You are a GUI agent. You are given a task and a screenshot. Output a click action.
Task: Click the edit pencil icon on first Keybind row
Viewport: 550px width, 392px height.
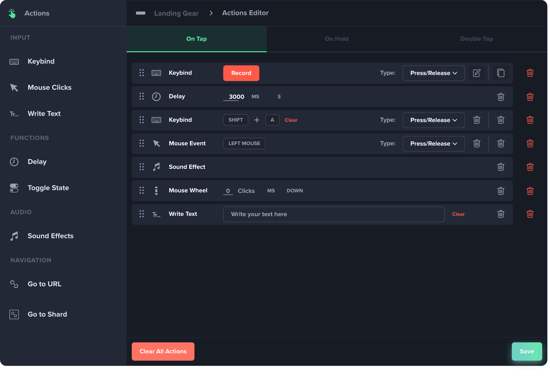pos(477,73)
